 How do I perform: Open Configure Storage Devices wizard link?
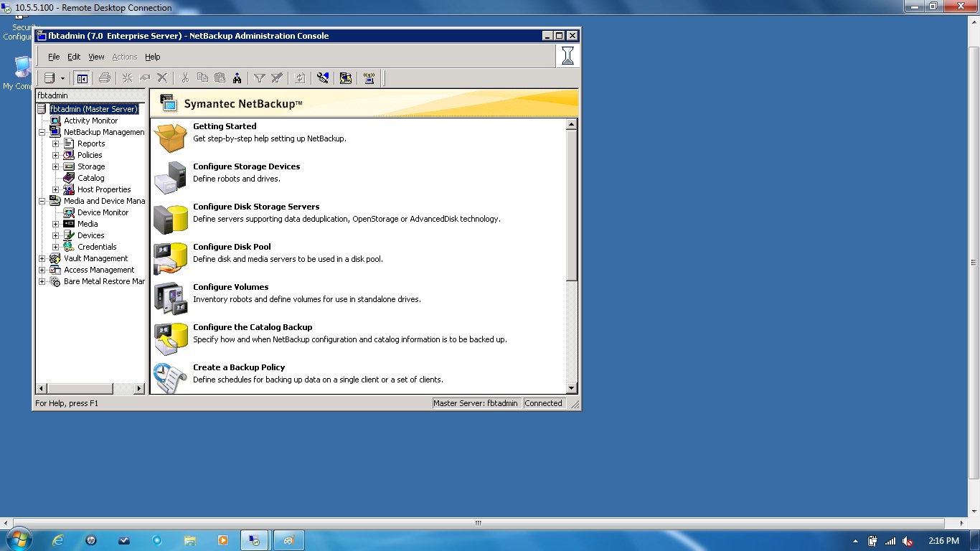246,166
